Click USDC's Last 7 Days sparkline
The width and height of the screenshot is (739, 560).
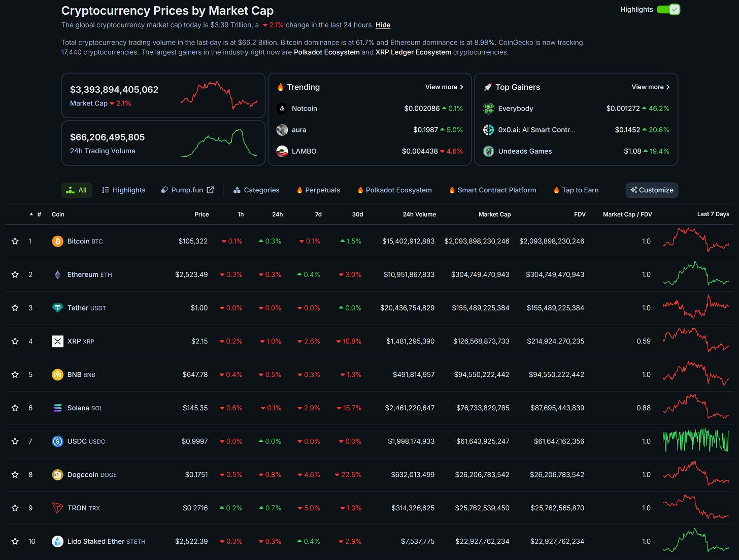coord(696,440)
